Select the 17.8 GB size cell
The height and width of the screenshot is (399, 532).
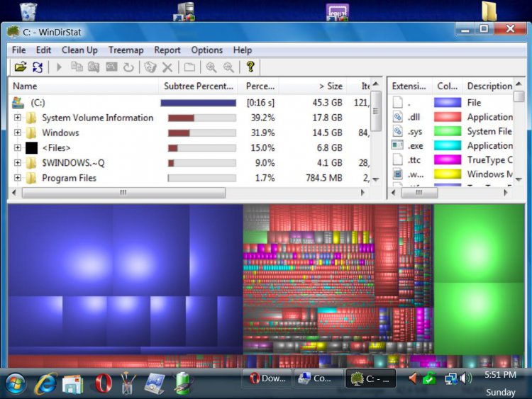[x=327, y=118]
